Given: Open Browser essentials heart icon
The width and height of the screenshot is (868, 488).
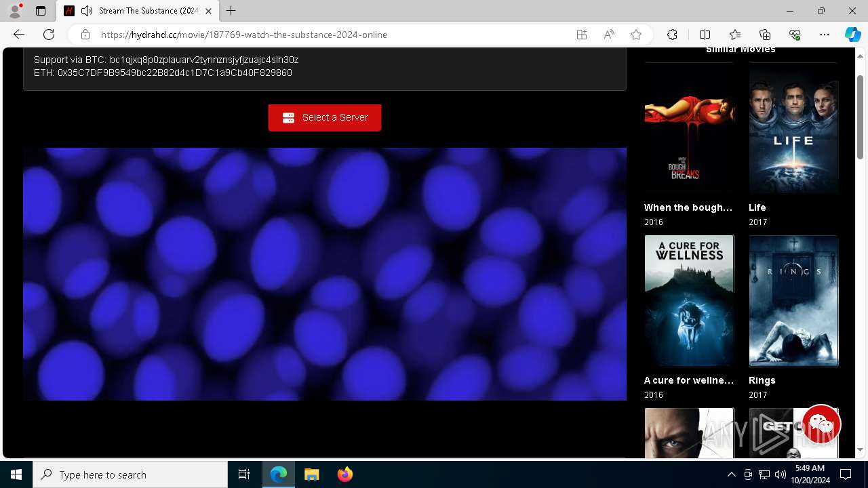Looking at the screenshot, I should pos(795,35).
